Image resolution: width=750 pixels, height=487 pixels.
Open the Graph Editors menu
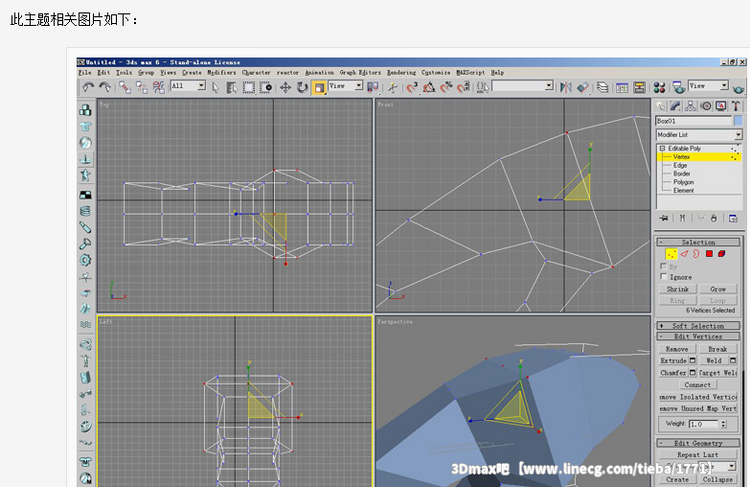360,73
